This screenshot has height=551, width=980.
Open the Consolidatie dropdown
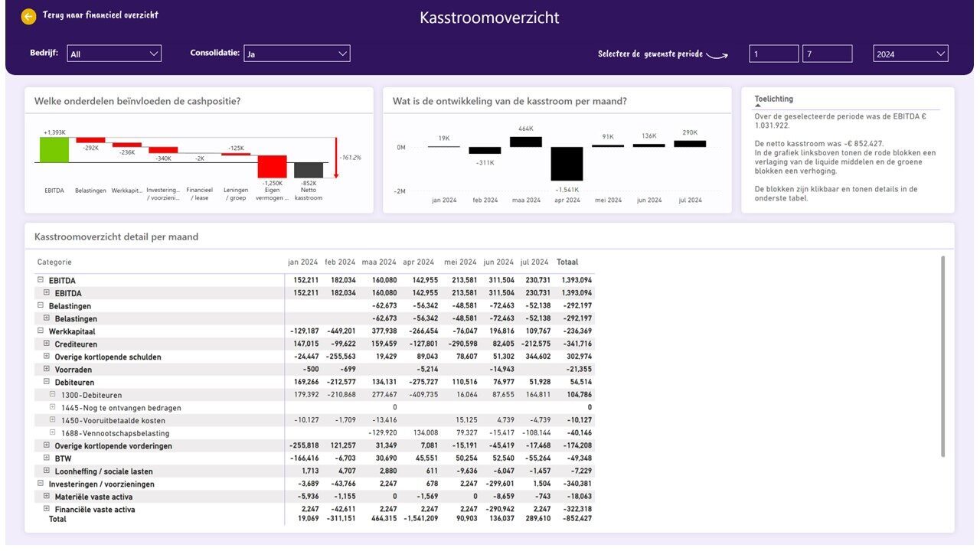click(297, 54)
